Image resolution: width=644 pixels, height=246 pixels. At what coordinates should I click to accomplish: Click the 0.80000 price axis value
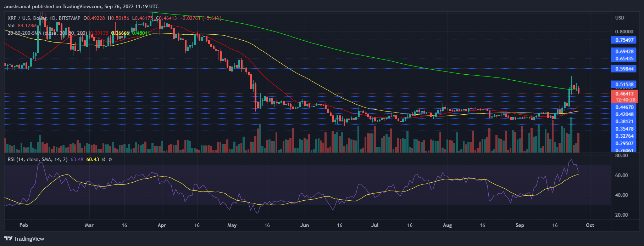click(x=624, y=32)
